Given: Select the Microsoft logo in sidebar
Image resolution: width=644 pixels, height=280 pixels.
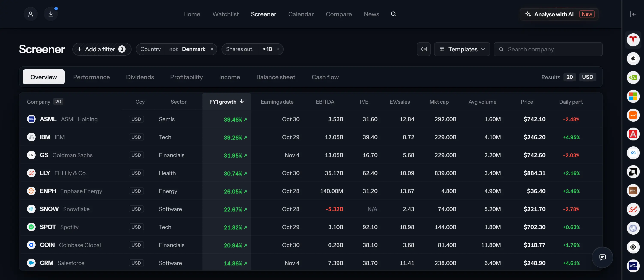Looking at the screenshot, I should (633, 96).
